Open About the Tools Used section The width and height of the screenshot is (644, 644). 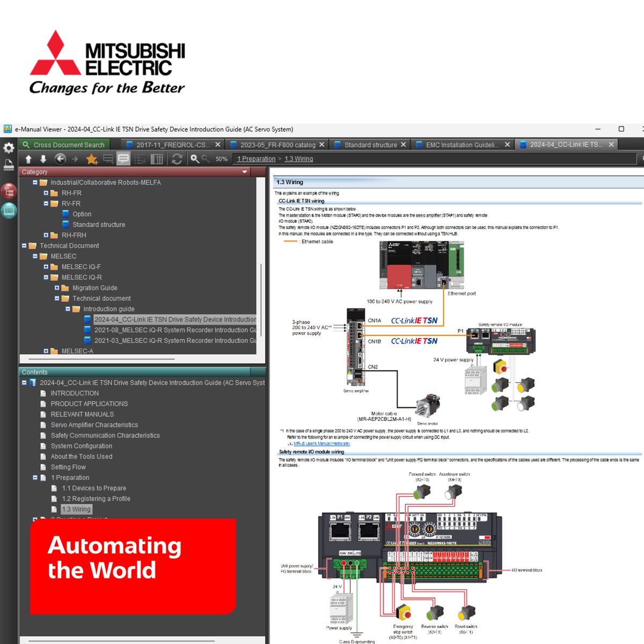click(x=82, y=457)
